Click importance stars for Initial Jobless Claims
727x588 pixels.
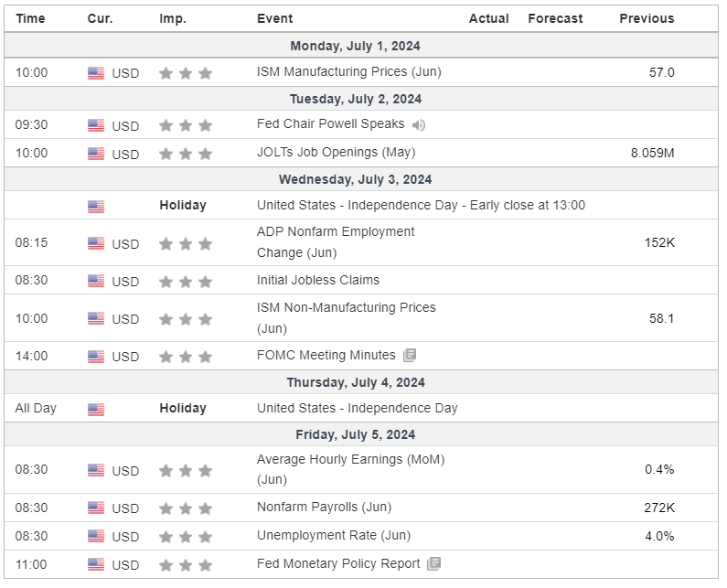(x=186, y=281)
